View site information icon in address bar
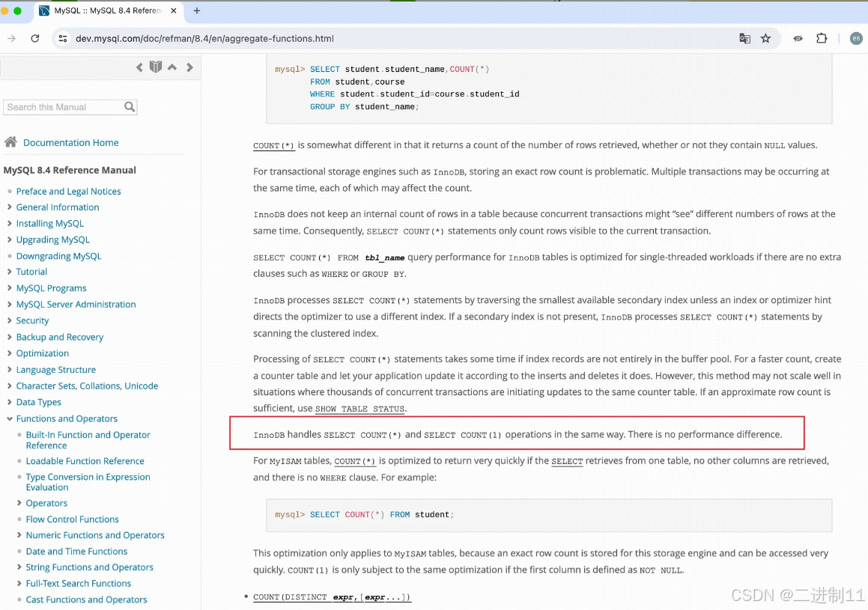868x610 pixels. point(63,38)
